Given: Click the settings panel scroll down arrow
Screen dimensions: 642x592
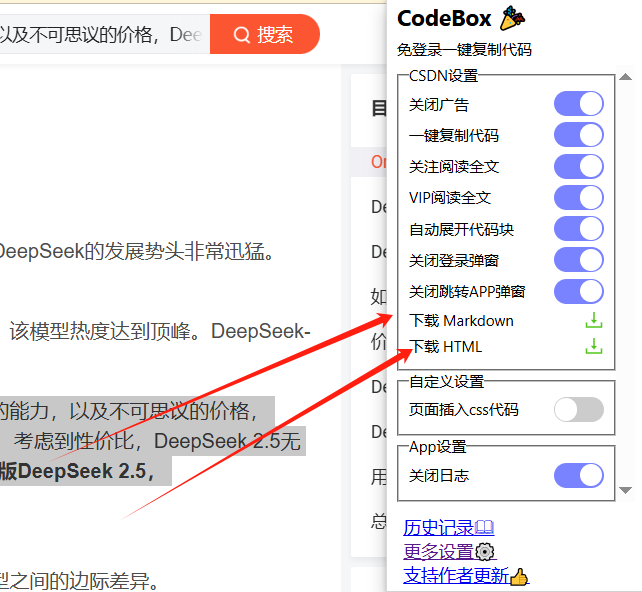Looking at the screenshot, I should (x=625, y=490).
